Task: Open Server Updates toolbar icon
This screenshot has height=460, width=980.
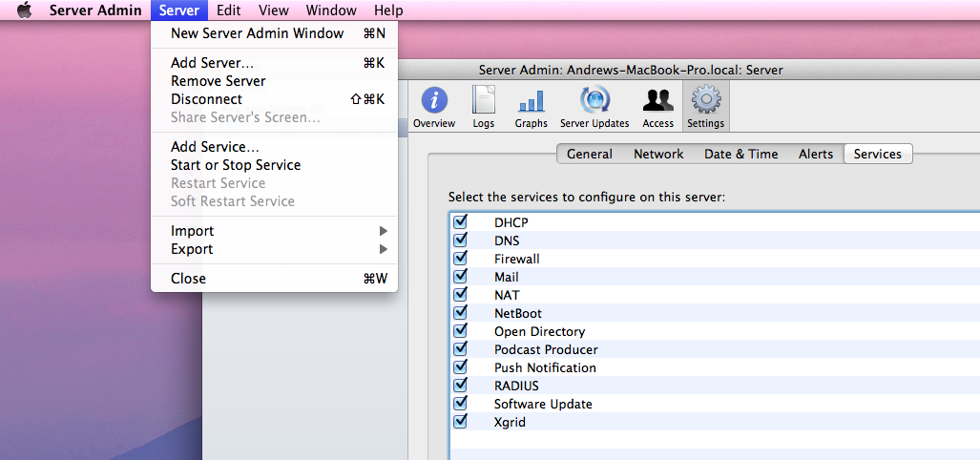Action: click(x=594, y=106)
